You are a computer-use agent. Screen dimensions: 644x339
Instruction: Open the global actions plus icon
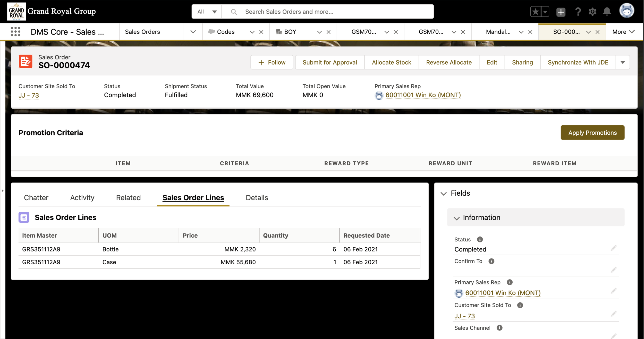(x=561, y=12)
